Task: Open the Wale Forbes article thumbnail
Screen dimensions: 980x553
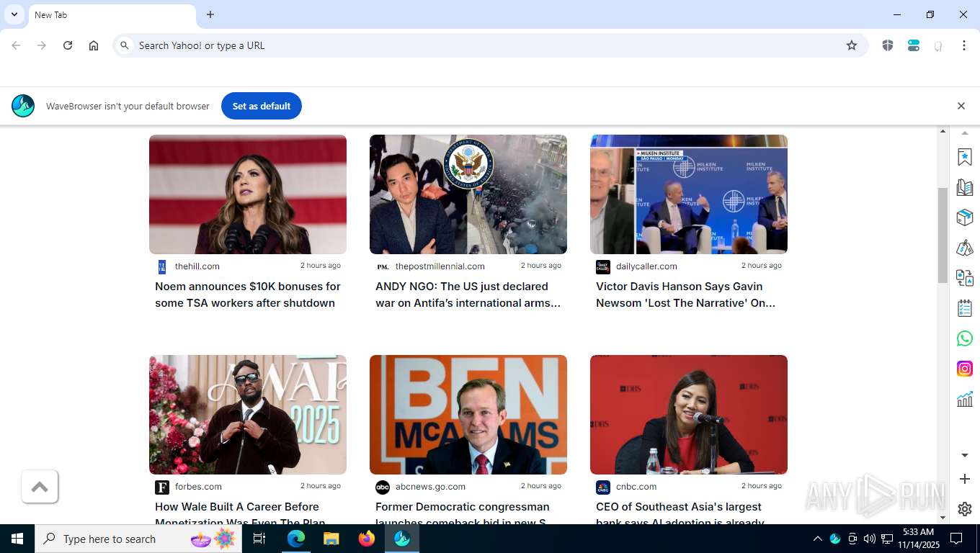Action: point(248,415)
